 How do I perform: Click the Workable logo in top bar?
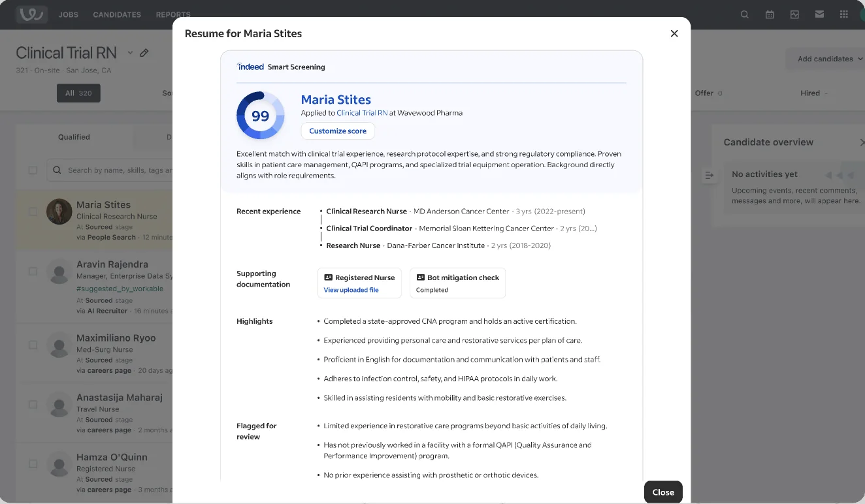coord(31,14)
